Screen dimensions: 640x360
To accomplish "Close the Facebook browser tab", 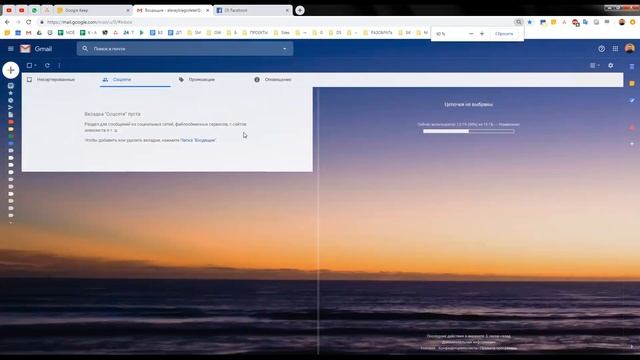I will (287, 10).
